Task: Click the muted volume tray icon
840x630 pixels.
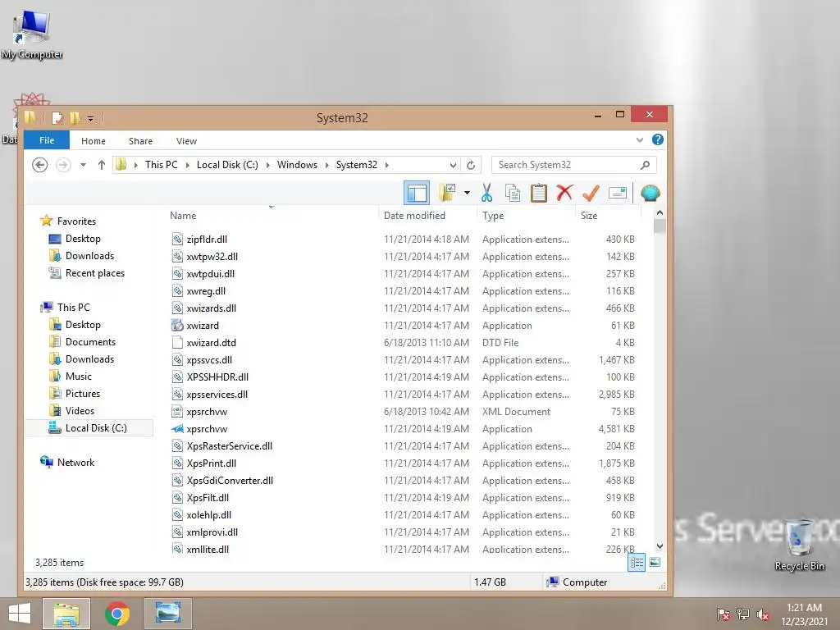Action: tap(763, 614)
